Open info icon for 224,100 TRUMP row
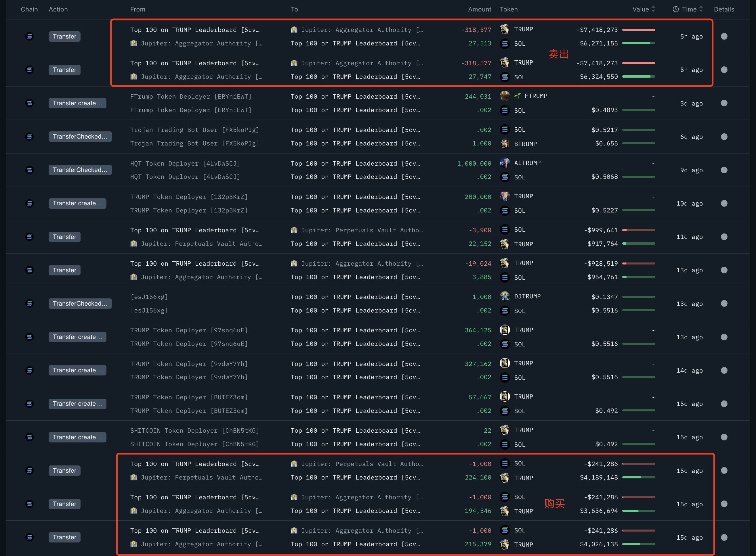Screen dimensions: 756x556 (x=724, y=471)
